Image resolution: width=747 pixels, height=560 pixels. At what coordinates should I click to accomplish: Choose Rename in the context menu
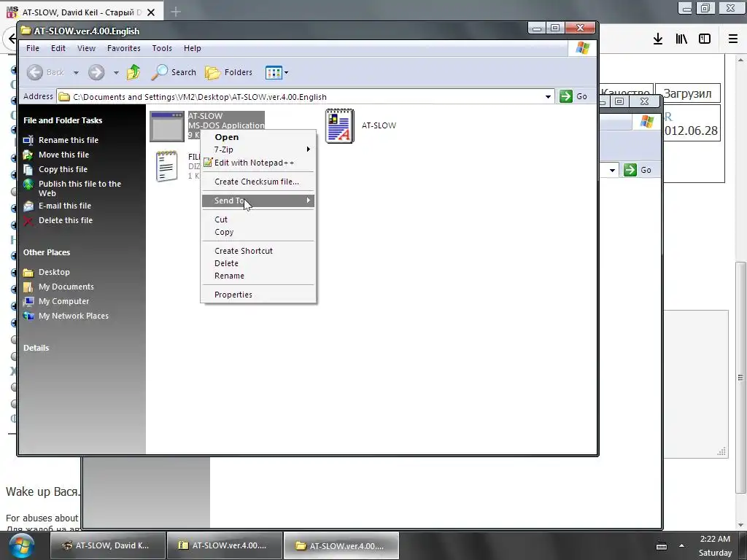[258, 276]
